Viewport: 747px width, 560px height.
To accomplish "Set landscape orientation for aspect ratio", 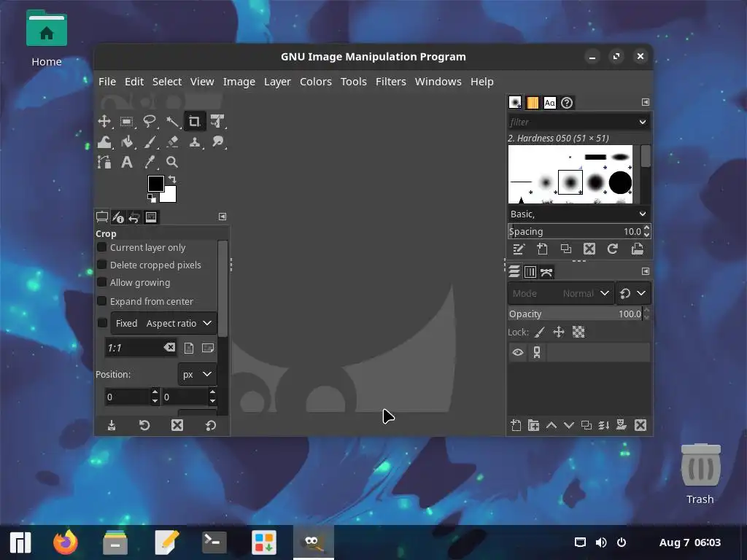I will point(208,348).
